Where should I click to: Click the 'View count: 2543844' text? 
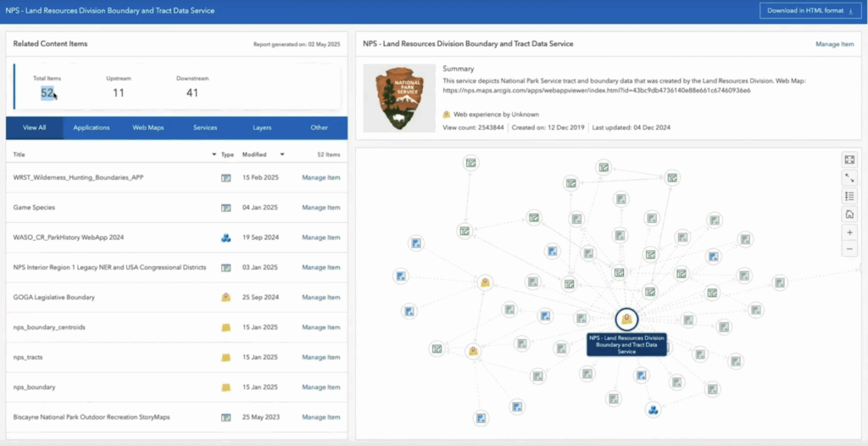pyautogui.click(x=473, y=127)
